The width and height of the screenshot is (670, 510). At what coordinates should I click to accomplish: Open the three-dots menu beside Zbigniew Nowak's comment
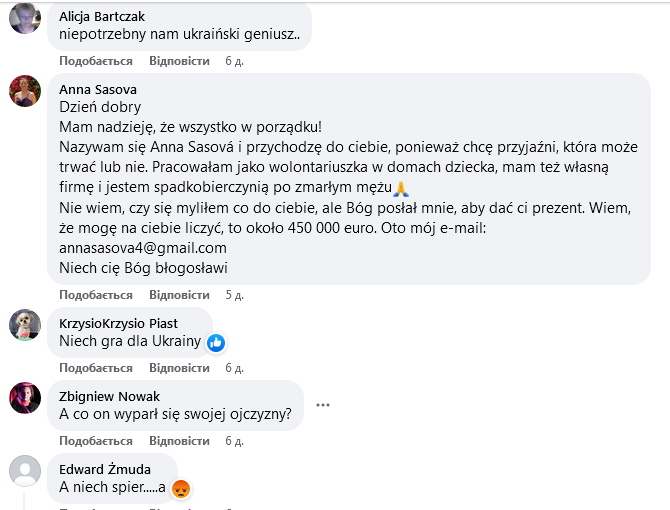323,405
